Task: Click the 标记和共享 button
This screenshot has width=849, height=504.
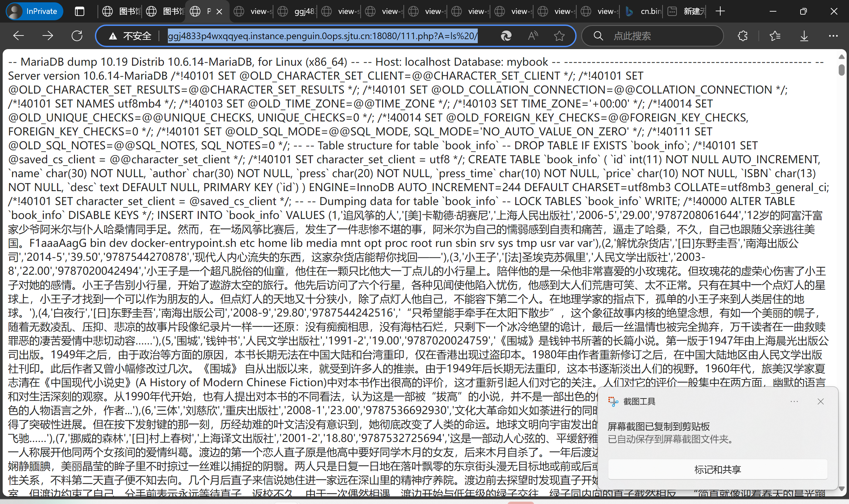Action: coord(717,469)
